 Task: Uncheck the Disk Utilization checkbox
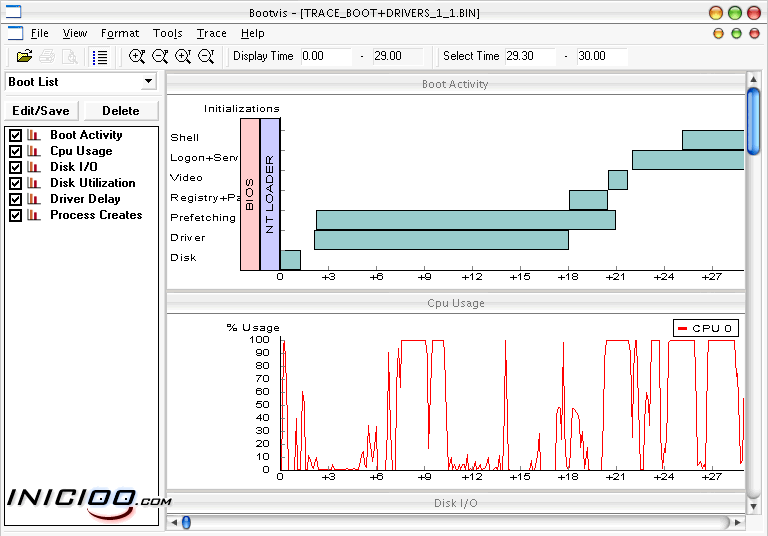coord(16,183)
